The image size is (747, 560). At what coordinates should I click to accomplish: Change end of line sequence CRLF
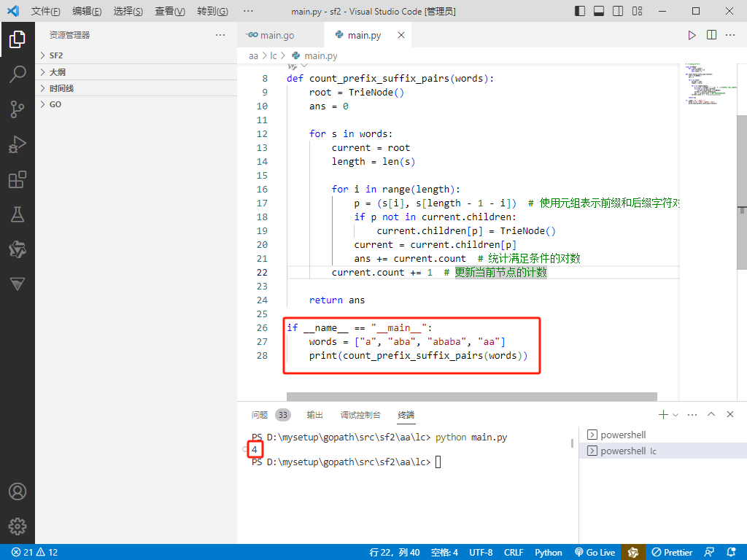pos(514,553)
